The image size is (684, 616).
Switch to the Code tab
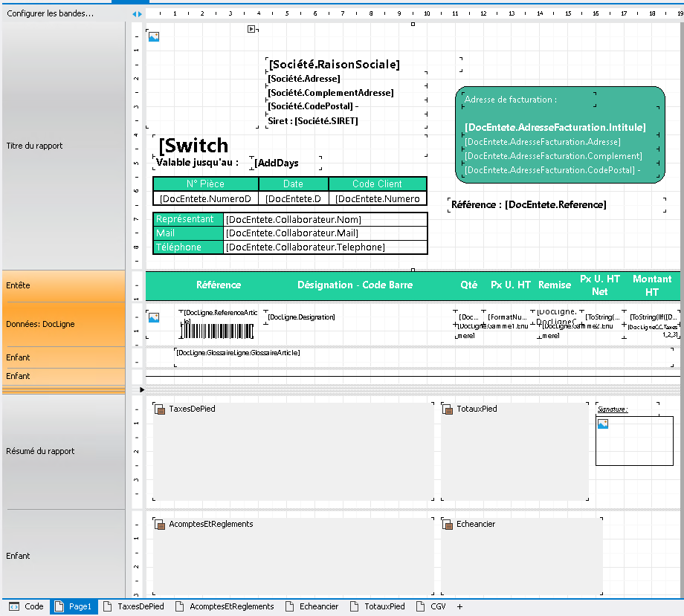[26, 606]
